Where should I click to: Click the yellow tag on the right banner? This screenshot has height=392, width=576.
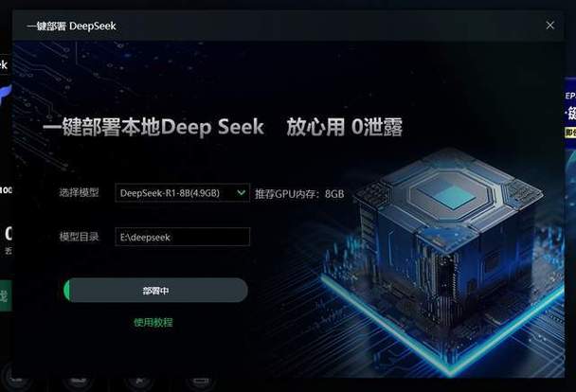pos(570,133)
